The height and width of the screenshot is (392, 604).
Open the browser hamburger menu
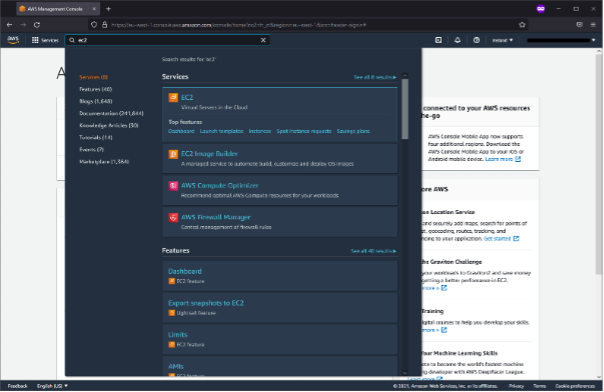(593, 25)
